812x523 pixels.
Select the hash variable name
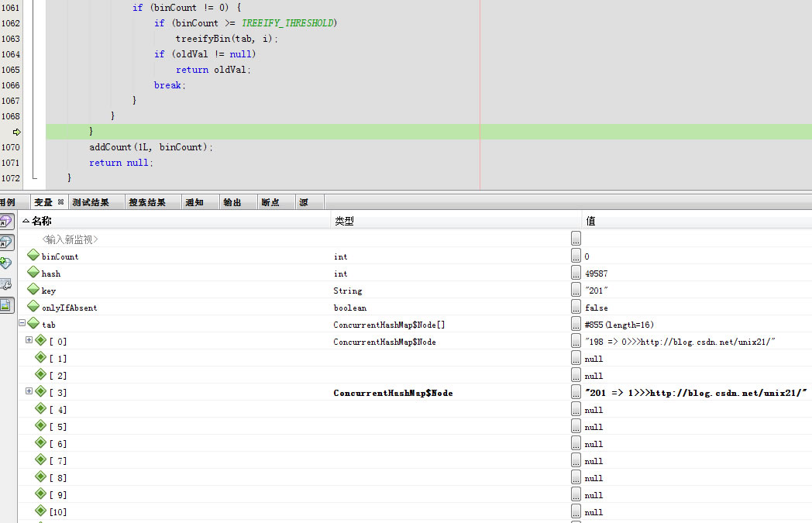51,274
